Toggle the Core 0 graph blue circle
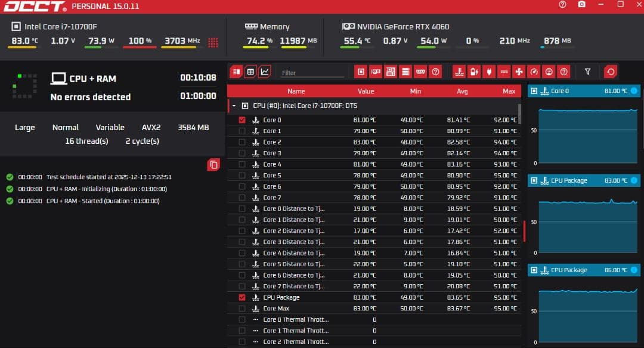 coord(634,91)
